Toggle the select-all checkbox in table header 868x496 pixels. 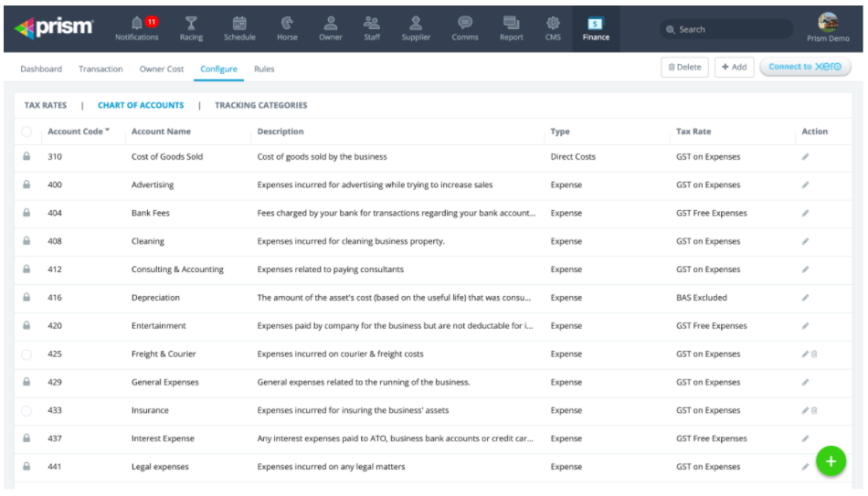coord(26,132)
